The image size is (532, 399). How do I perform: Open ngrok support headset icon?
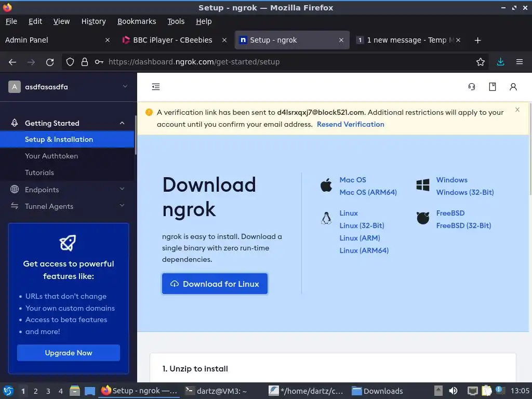(472, 87)
